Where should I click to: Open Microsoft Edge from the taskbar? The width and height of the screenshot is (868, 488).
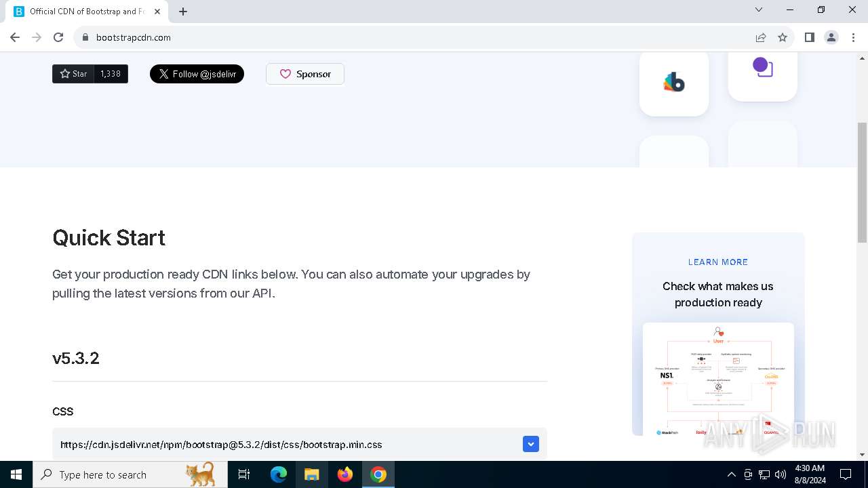pyautogui.click(x=279, y=474)
